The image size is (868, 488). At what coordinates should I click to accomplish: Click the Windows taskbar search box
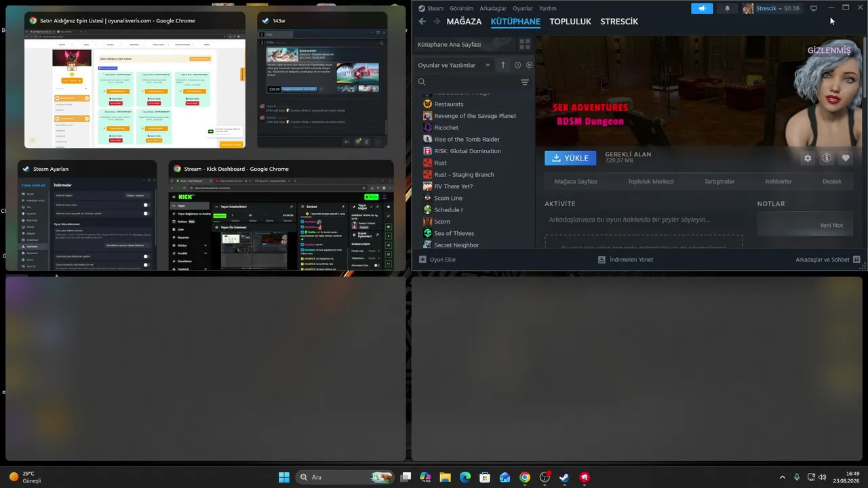346,477
